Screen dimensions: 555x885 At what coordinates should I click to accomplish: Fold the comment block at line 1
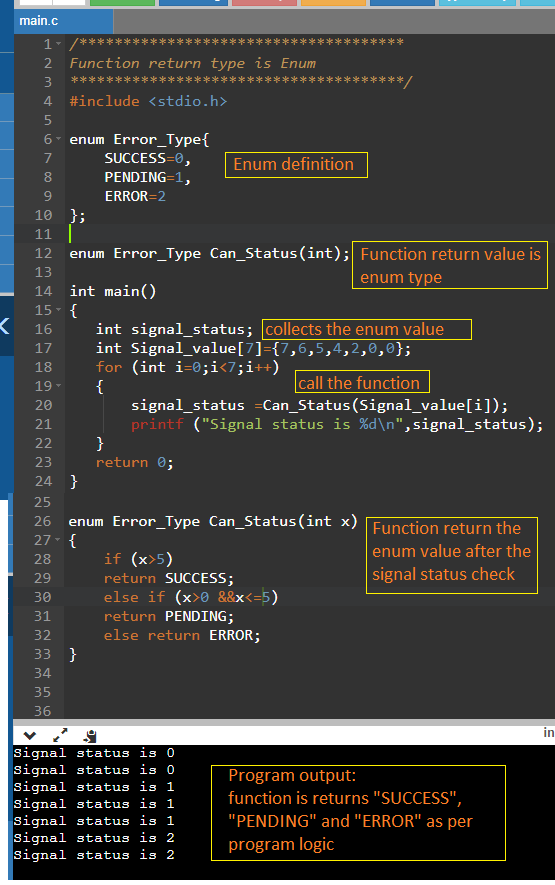pos(58,44)
